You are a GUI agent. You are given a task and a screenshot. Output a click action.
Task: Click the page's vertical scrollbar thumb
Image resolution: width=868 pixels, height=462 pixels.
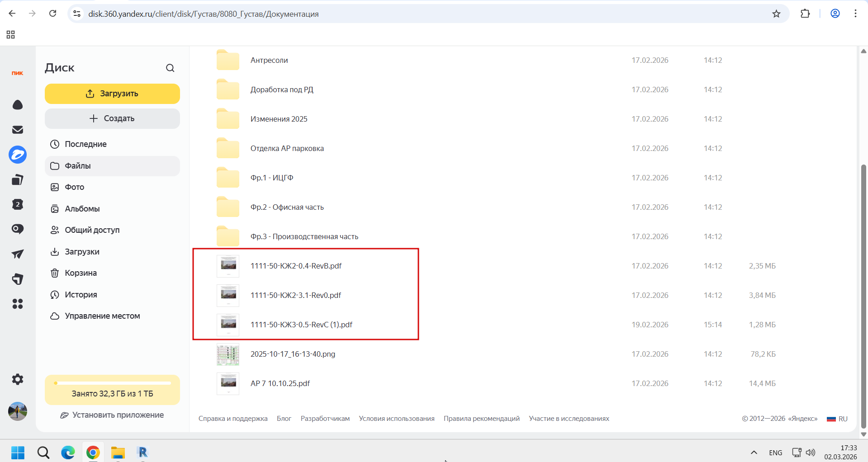point(863,296)
